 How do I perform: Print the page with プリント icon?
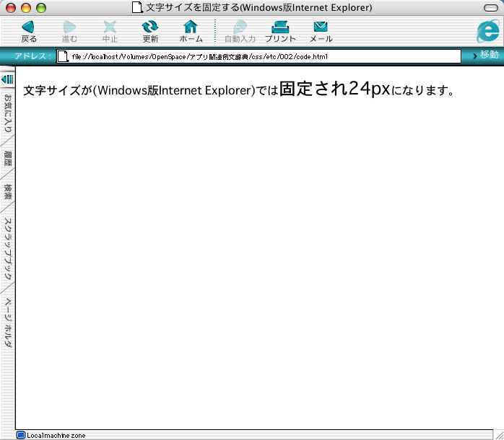[x=280, y=27]
